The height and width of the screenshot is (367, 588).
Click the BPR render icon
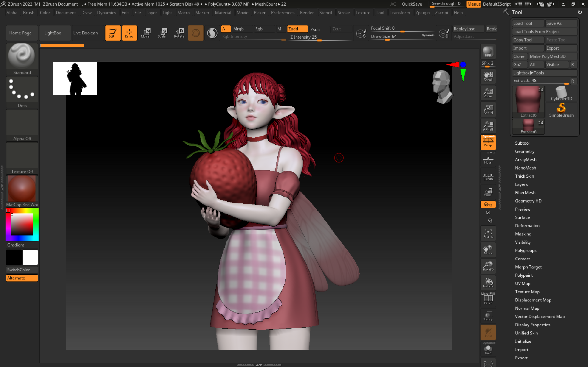tap(488, 52)
